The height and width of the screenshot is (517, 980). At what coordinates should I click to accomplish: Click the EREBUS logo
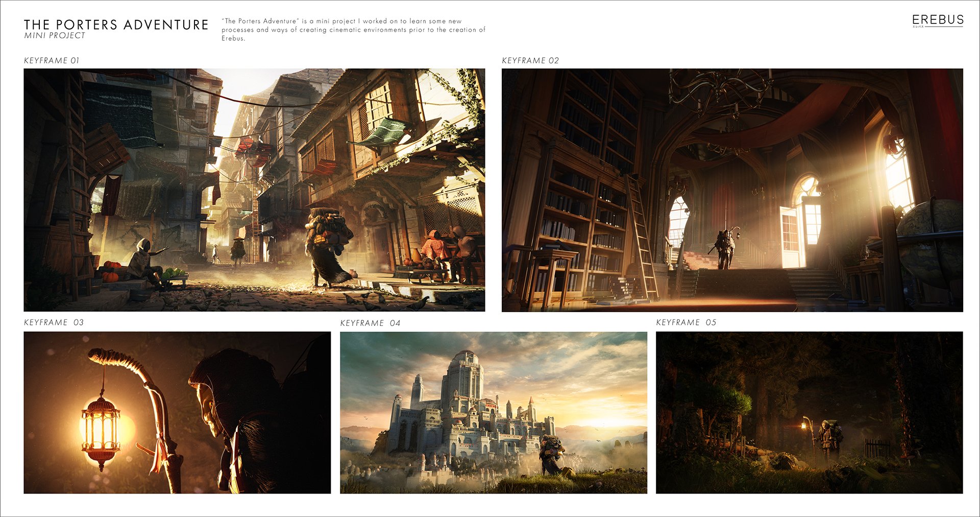pyautogui.click(x=937, y=20)
